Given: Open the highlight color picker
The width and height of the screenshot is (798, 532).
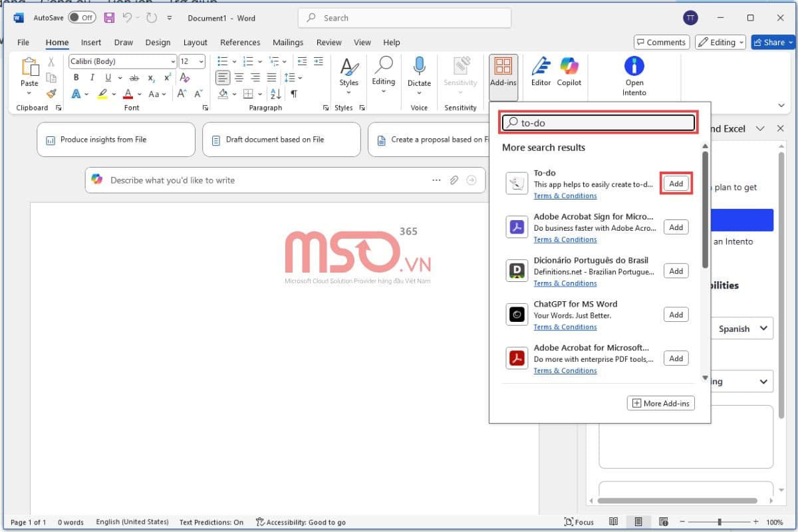Looking at the screenshot, I should coord(114,94).
